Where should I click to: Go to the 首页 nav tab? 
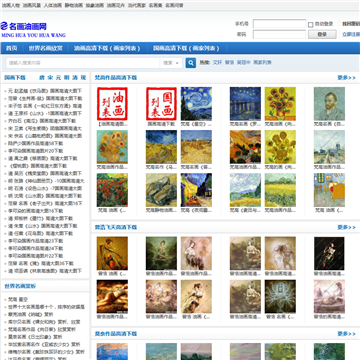point(12,48)
